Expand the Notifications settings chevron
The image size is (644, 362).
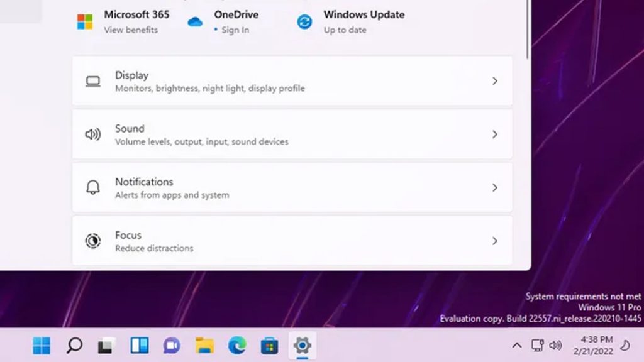pyautogui.click(x=495, y=187)
